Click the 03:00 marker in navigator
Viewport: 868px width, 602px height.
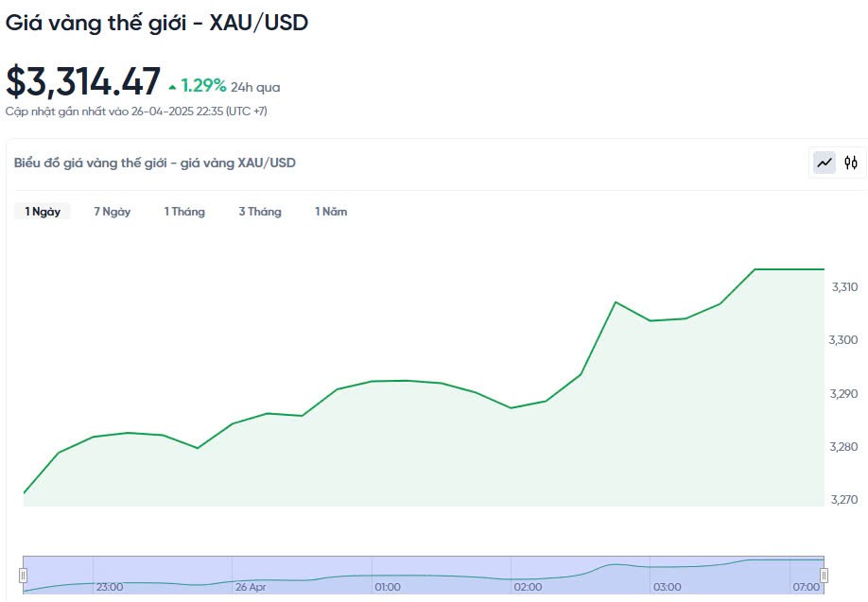pos(667,587)
